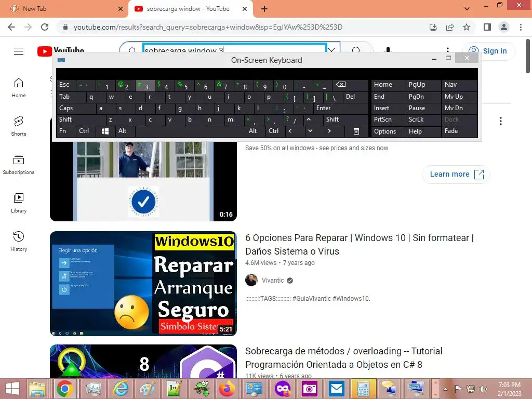This screenshot has height=399, width=532.
Task: Toggle the Fn key on On-Screen Keyboard
Action: click(x=66, y=131)
